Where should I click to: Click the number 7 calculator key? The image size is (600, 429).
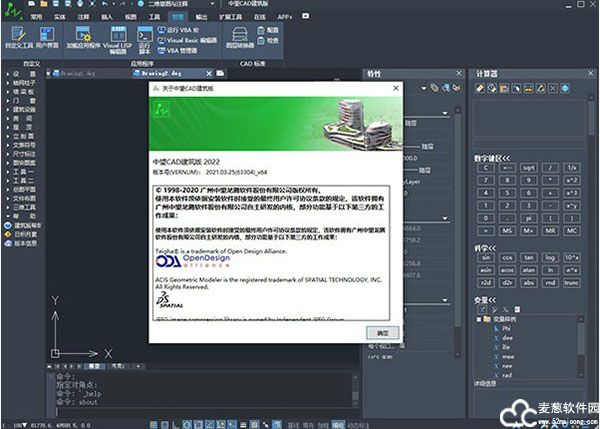pos(486,180)
